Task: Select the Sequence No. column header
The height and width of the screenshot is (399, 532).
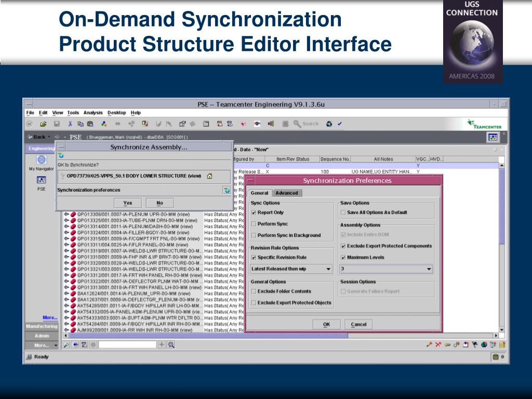Action: [335, 159]
